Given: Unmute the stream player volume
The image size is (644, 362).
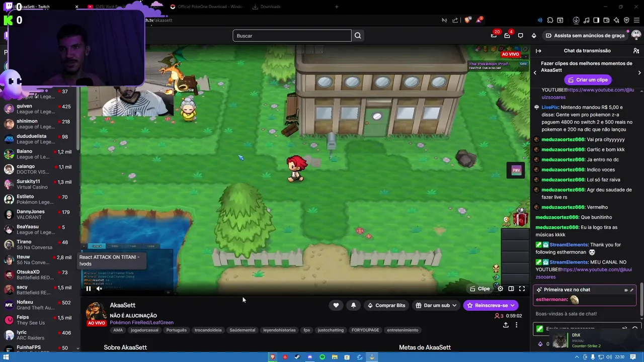Looking at the screenshot, I should [x=99, y=289].
